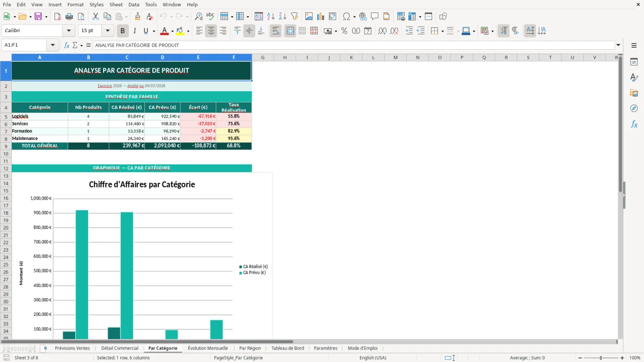This screenshot has width=644, height=362.
Task: Open the Data menu
Action: pyautogui.click(x=134, y=4)
